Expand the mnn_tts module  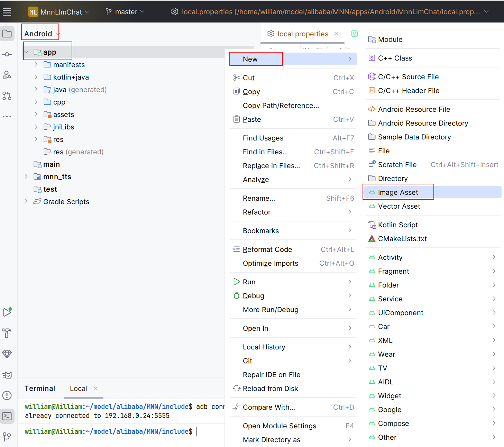tap(26, 176)
